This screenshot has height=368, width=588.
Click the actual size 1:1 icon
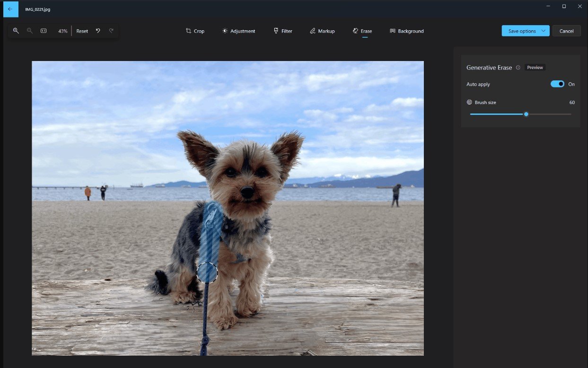44,31
